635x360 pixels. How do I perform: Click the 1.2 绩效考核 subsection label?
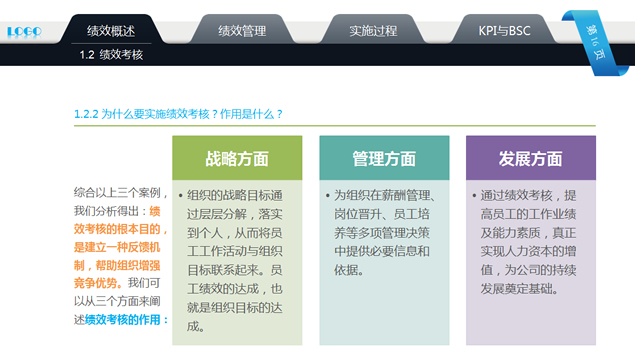pos(111,55)
